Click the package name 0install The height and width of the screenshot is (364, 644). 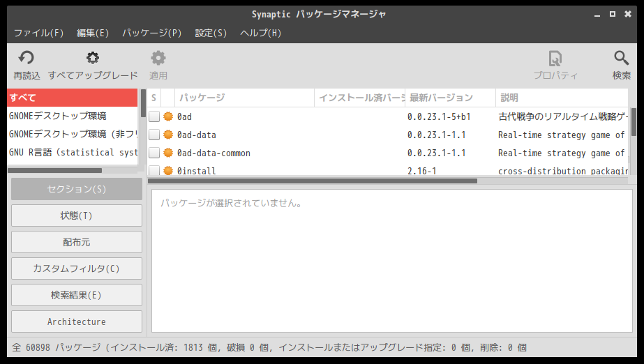[196, 170]
